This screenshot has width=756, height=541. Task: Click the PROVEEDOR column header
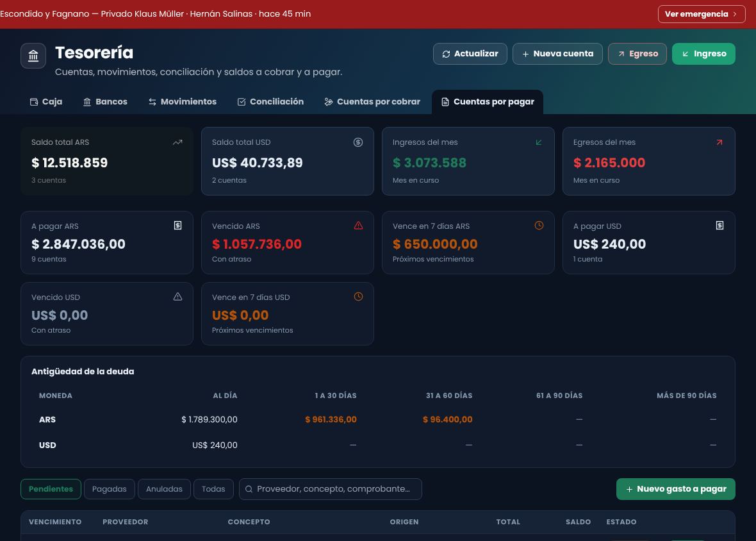pyautogui.click(x=126, y=522)
